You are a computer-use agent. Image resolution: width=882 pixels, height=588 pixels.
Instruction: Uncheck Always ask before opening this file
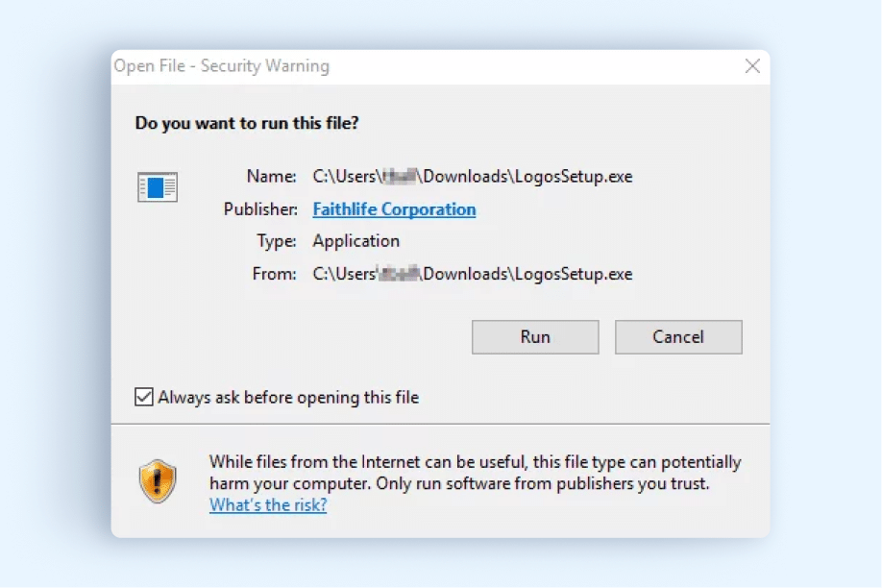point(144,397)
